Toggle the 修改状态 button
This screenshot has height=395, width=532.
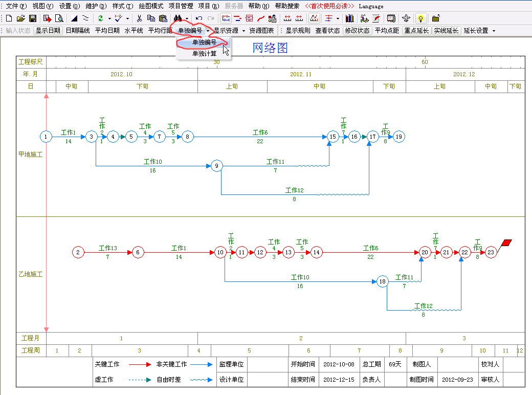[x=357, y=31]
